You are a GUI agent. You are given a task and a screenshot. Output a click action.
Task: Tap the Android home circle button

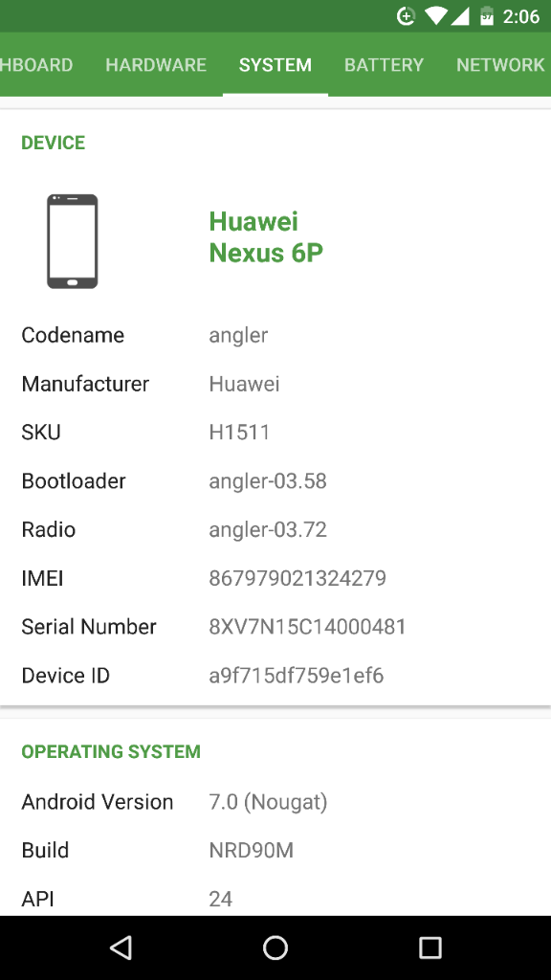click(275, 947)
